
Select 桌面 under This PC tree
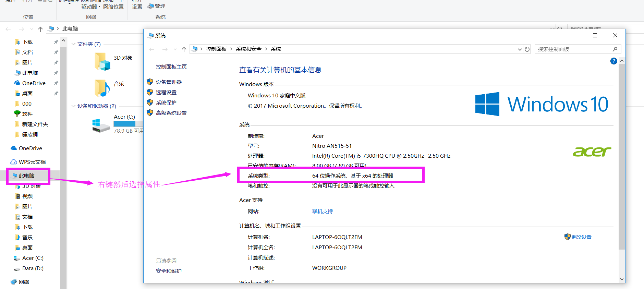coord(27,248)
